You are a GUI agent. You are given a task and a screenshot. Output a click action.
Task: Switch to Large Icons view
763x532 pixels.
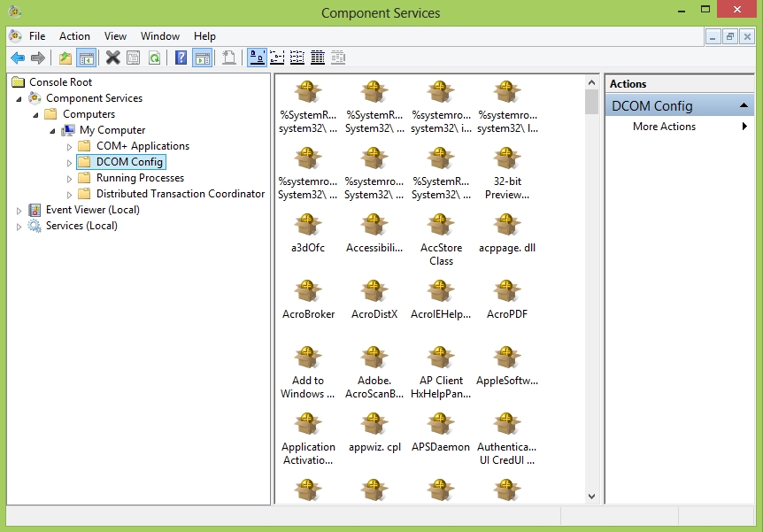[x=257, y=58]
